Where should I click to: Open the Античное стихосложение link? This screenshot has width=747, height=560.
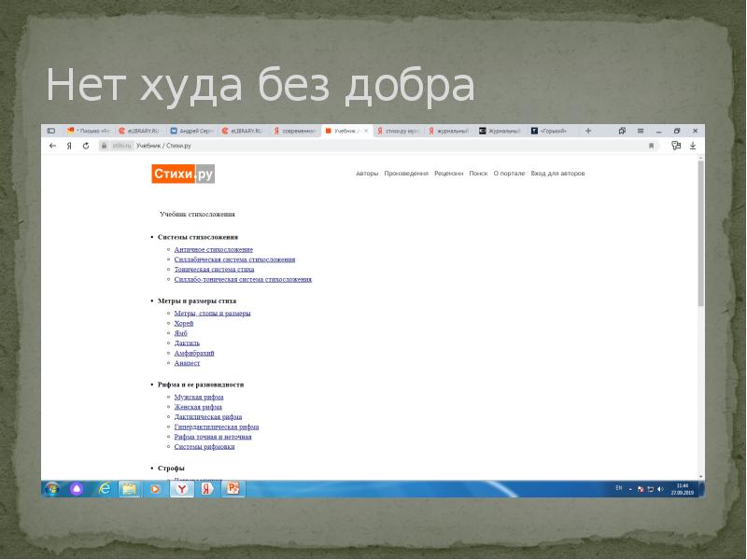pyautogui.click(x=213, y=249)
